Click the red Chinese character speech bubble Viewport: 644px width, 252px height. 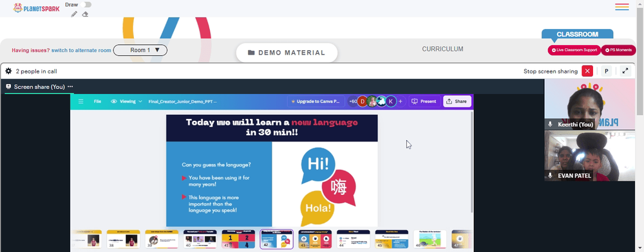point(339,188)
